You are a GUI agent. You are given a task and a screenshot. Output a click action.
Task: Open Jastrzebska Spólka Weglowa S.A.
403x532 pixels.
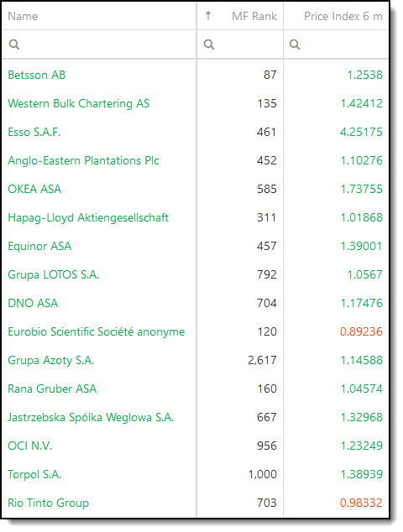coord(91,417)
